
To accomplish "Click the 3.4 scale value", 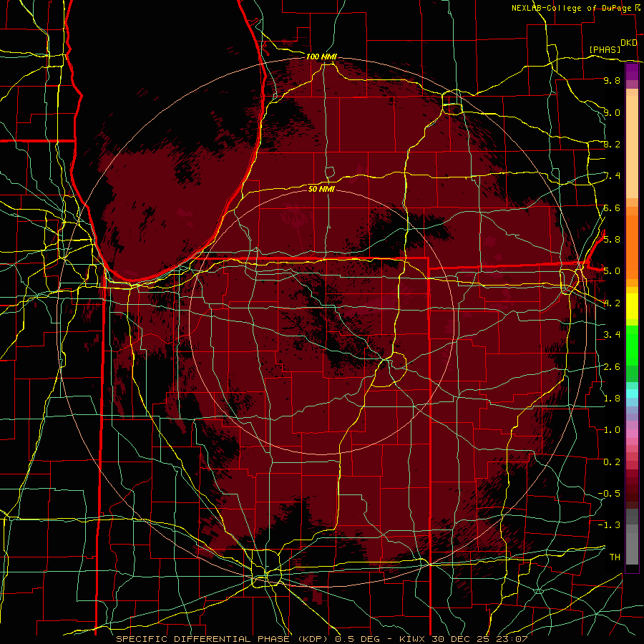I will [612, 335].
